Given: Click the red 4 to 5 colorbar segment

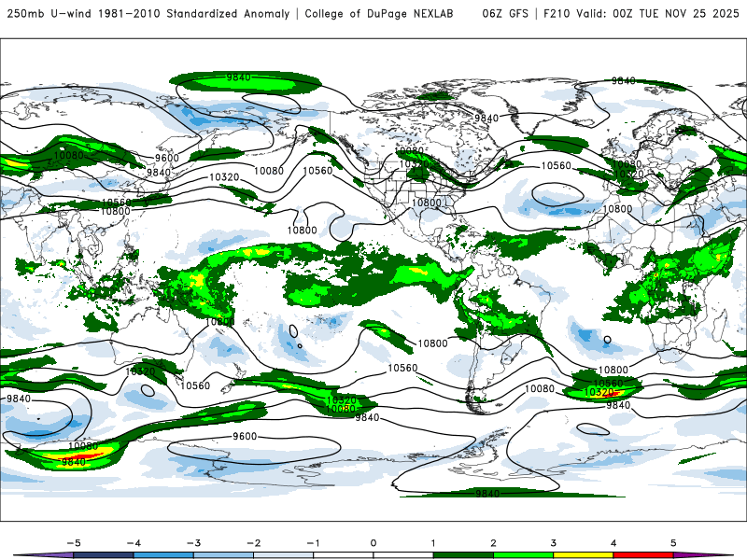Looking at the screenshot, I should coord(642,555).
